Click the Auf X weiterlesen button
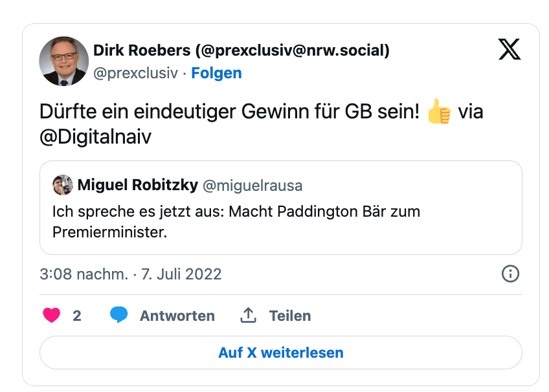The height and width of the screenshot is (392, 549). pos(280,353)
